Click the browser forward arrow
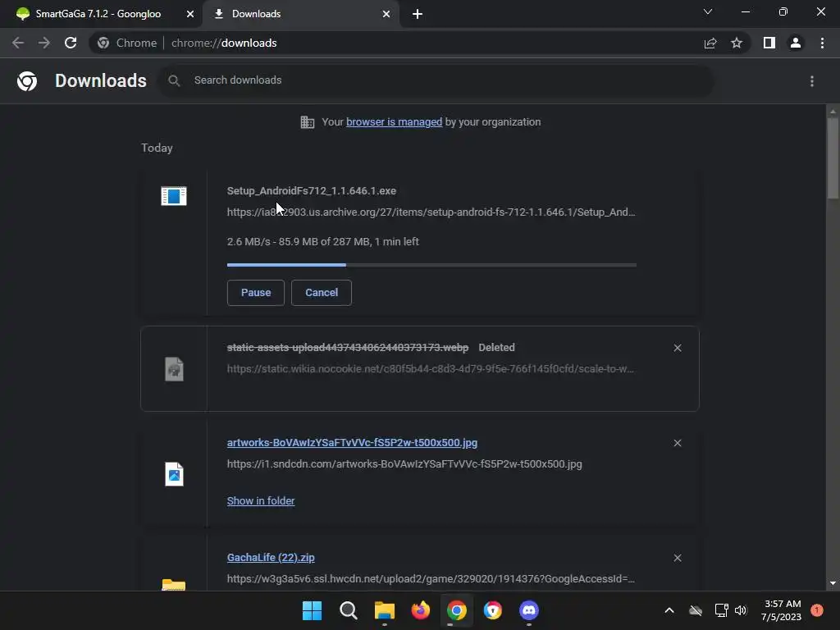Image resolution: width=840 pixels, height=630 pixels. point(44,43)
